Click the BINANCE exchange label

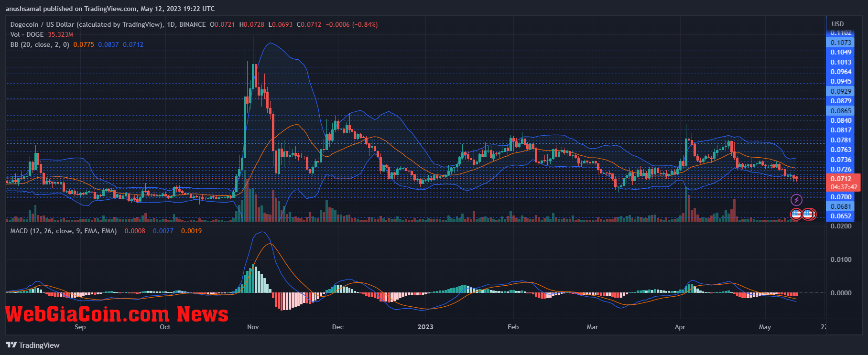pyautogui.click(x=192, y=24)
